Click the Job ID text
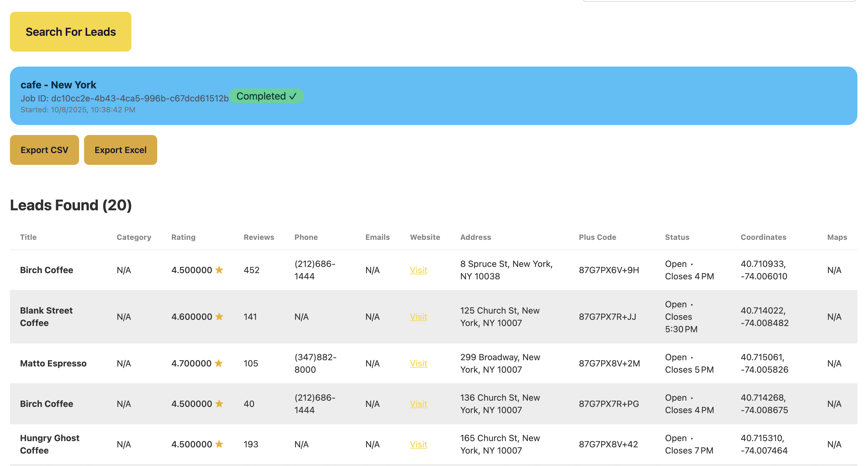 (x=124, y=98)
